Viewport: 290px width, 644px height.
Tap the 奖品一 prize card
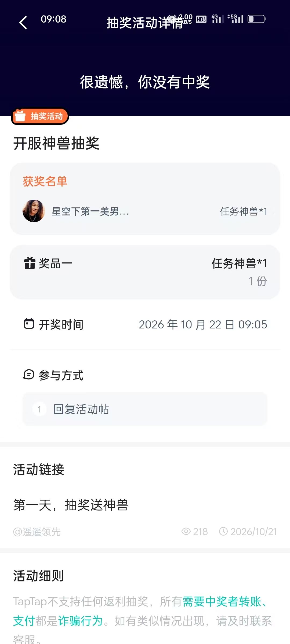click(145, 272)
